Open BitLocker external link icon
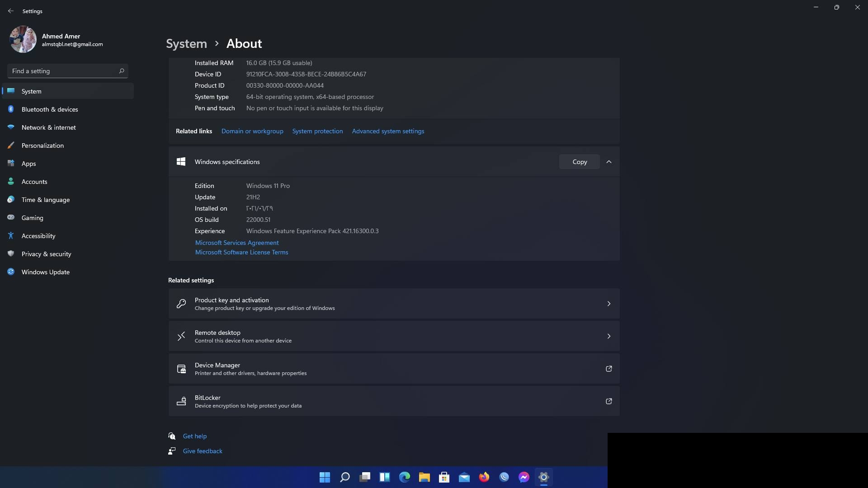Screen dimensions: 868x488 (x=609, y=401)
